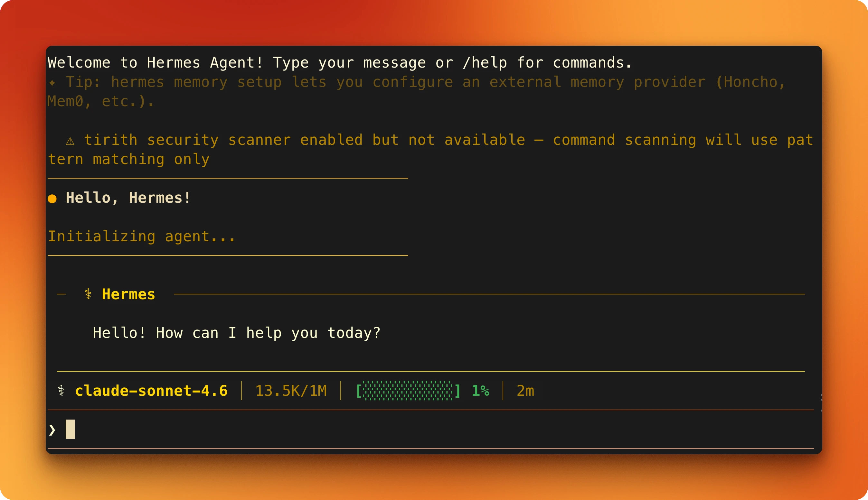Click the green context usage bar
The height and width of the screenshot is (500, 868).
click(408, 391)
